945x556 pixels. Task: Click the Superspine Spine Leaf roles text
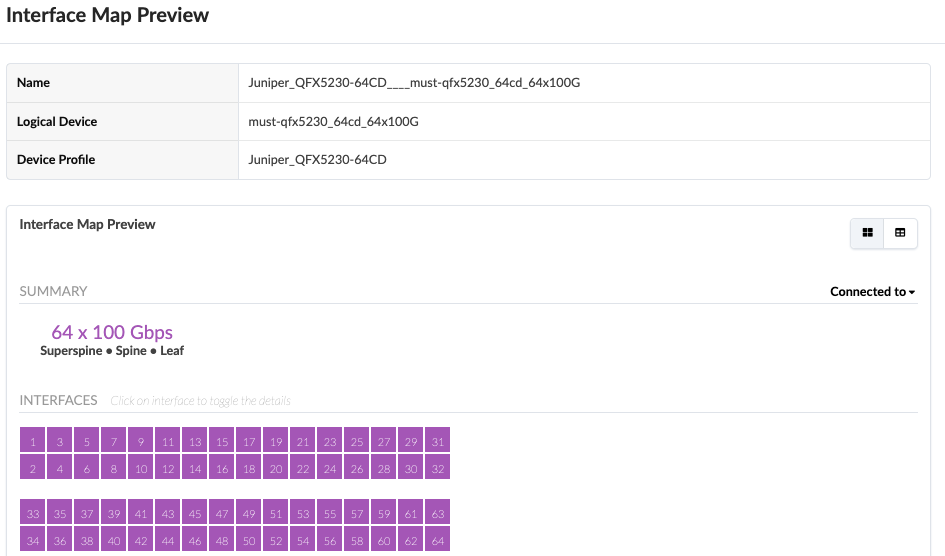coord(112,351)
